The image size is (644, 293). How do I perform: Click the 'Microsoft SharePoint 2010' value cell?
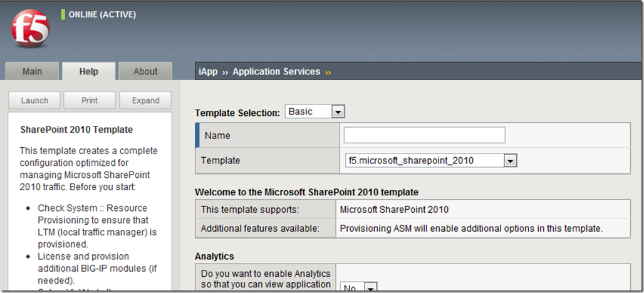[482, 209]
